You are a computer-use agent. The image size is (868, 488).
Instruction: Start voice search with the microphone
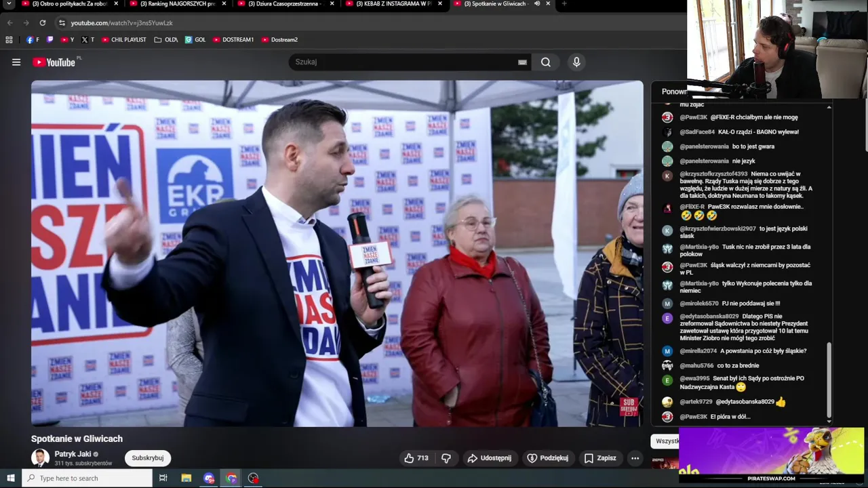click(576, 62)
